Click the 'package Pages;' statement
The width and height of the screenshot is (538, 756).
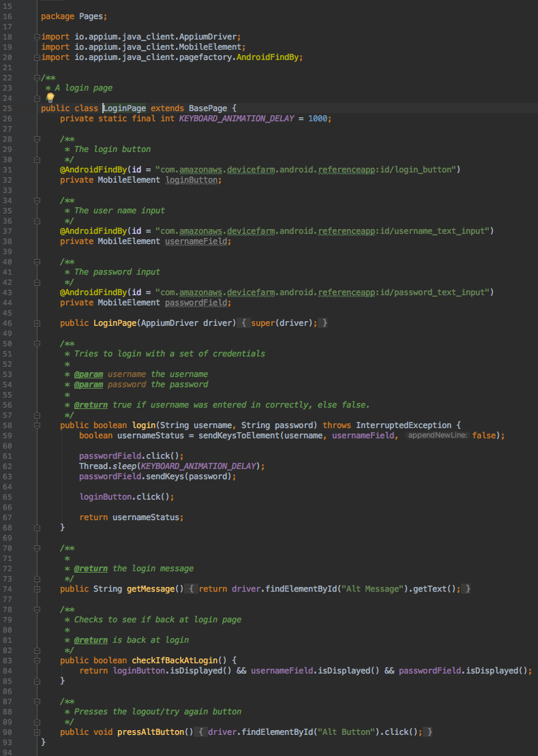click(x=74, y=16)
